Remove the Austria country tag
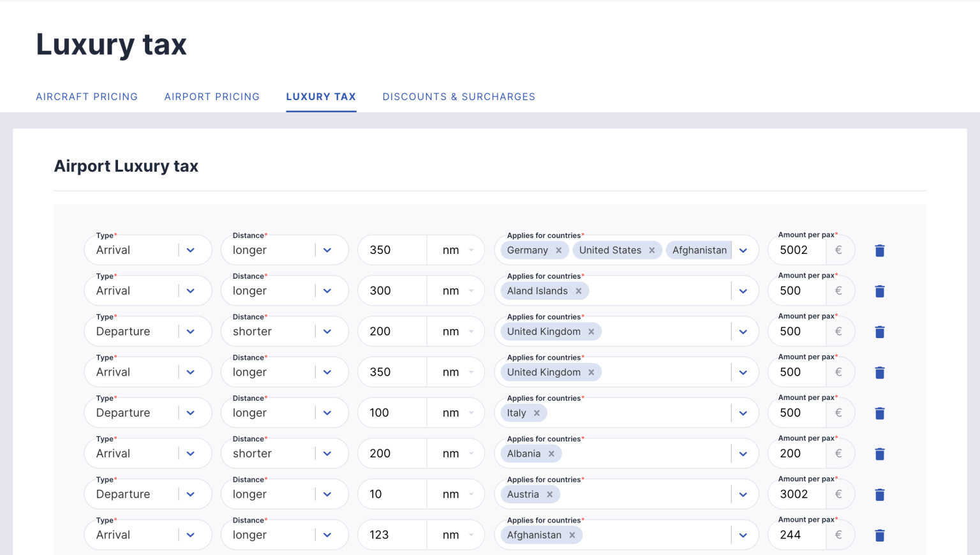Screen dimensions: 980x555 (x=549, y=495)
